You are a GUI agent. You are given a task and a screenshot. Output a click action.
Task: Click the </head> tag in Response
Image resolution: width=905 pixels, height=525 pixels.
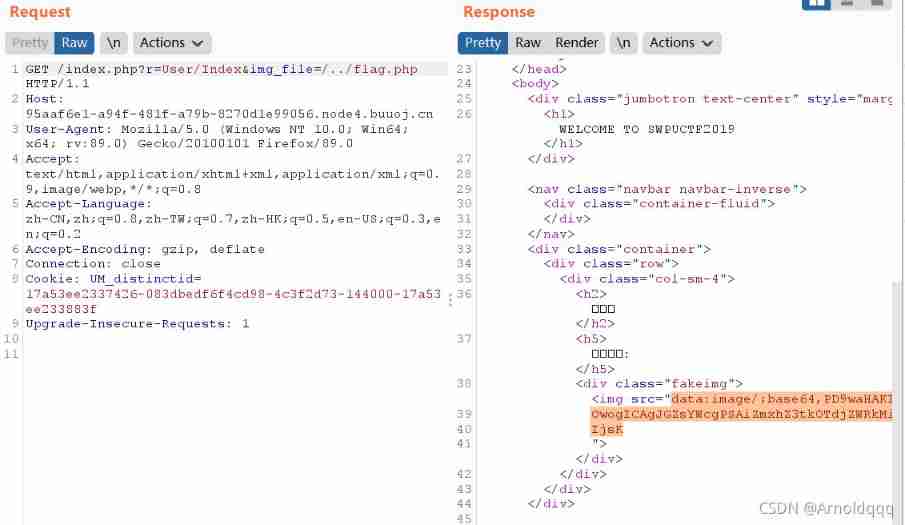tap(538, 69)
